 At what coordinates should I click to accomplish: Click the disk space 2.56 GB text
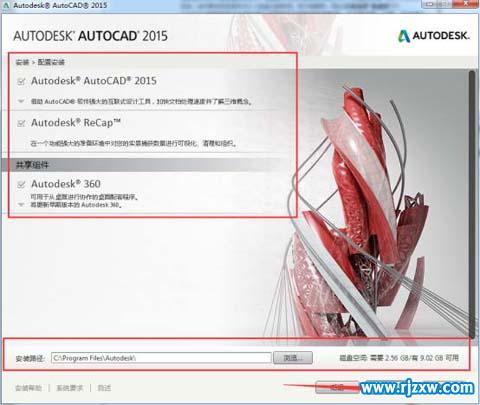[399, 358]
